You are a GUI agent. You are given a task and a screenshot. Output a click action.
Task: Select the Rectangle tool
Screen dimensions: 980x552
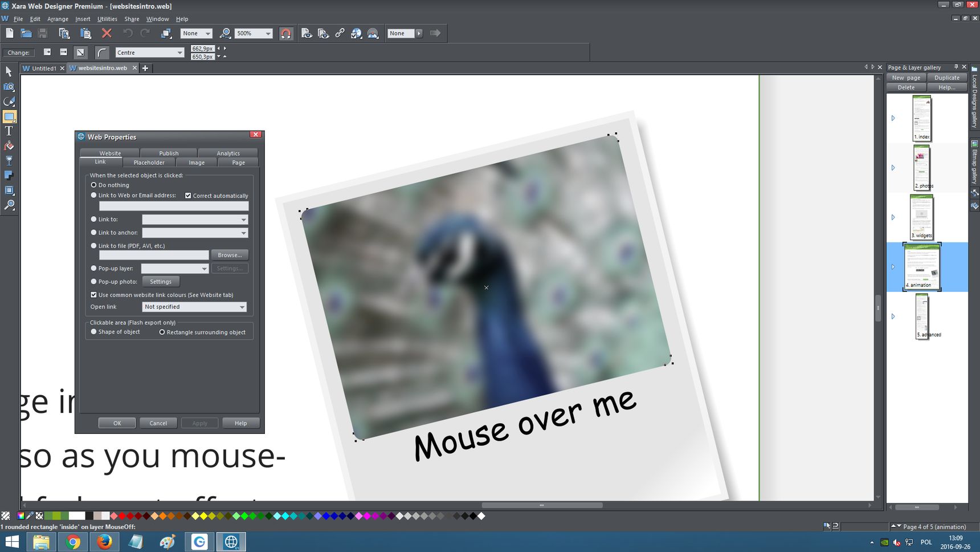coord(9,116)
